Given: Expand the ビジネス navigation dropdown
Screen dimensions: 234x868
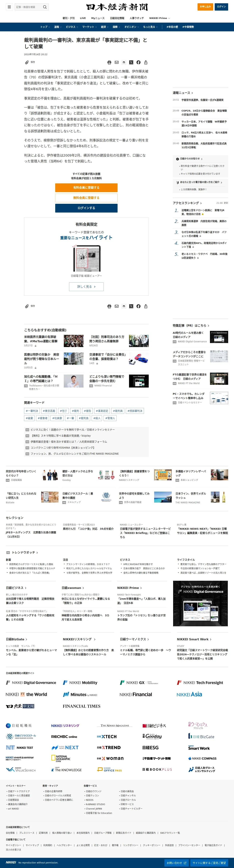Looking at the screenshot, I should tap(72, 27).
